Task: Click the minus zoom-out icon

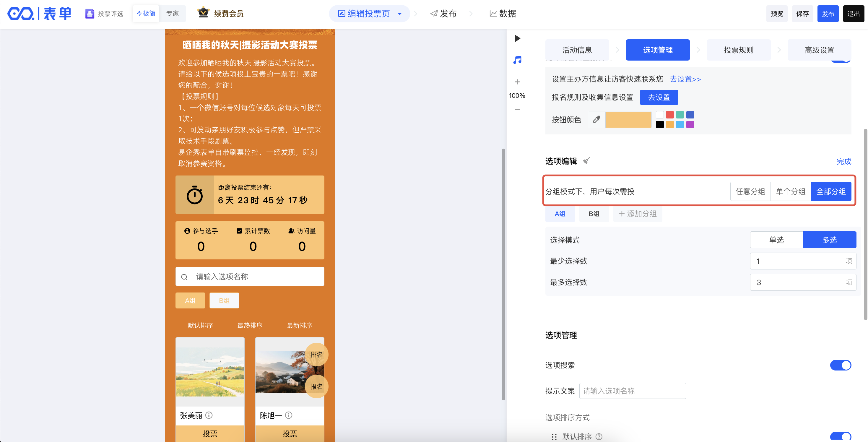Action: coord(517,109)
